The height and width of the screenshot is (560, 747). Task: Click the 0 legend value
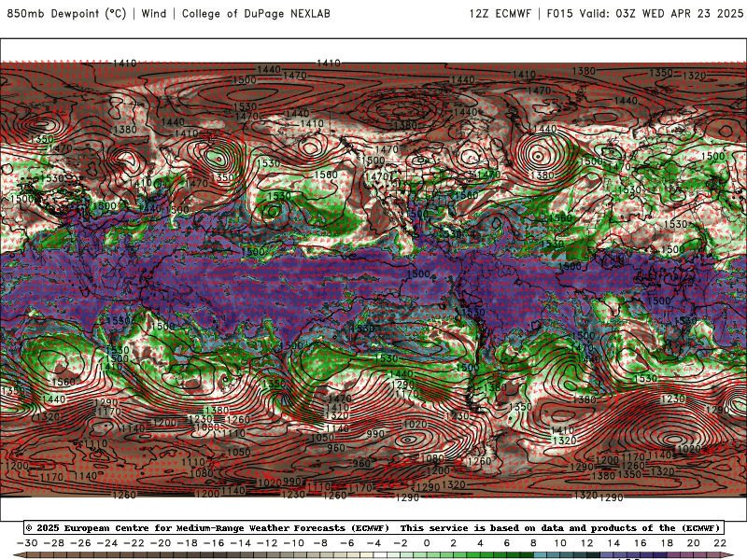[427, 543]
